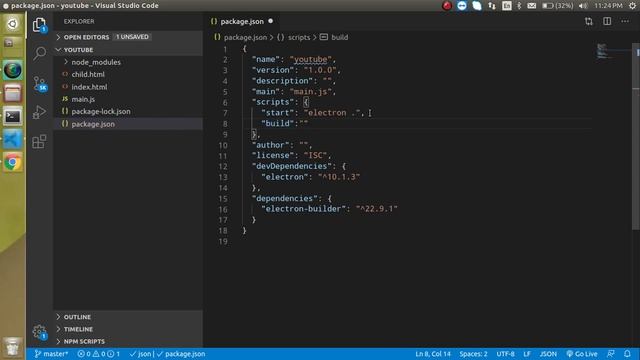Launch Terminal from the Ubuntu dock
The image size is (640, 360).
coord(13,116)
